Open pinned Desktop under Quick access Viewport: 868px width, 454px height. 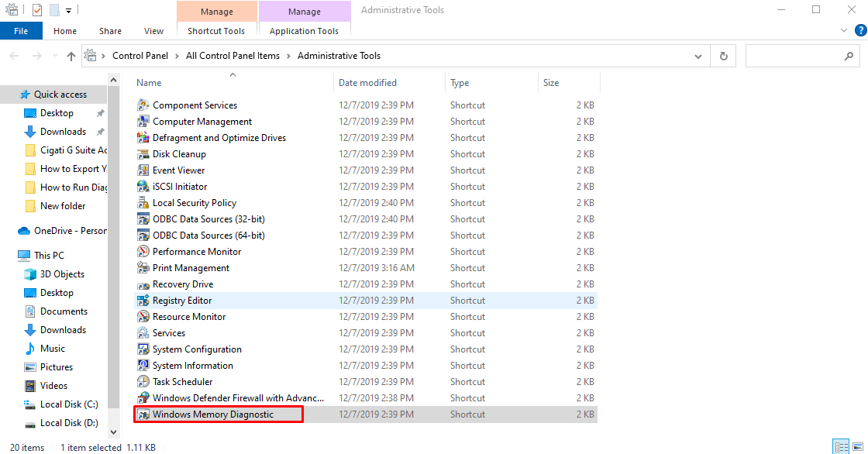57,113
